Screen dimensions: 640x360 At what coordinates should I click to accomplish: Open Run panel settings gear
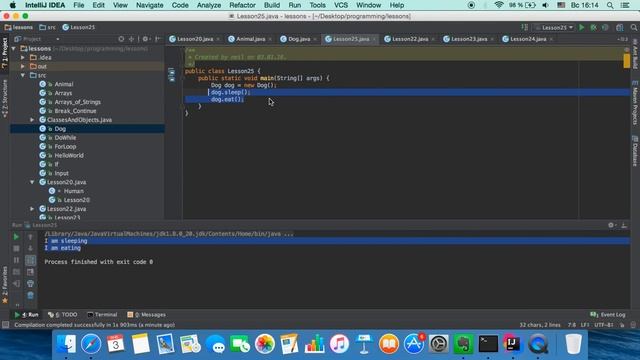pyautogui.click(x=611, y=225)
